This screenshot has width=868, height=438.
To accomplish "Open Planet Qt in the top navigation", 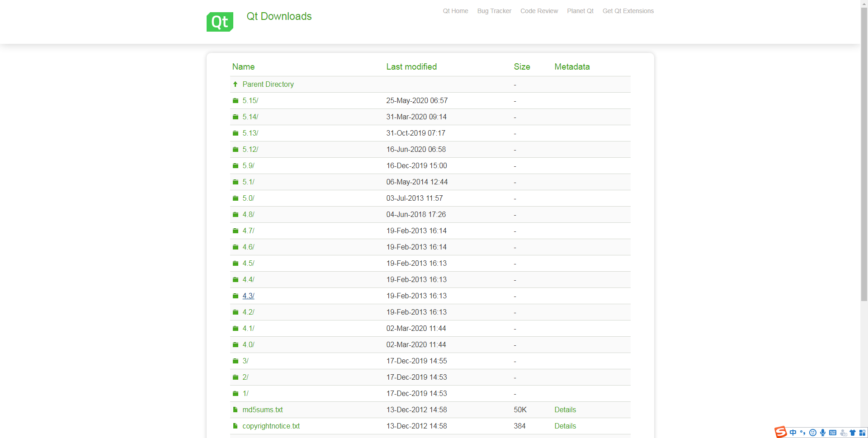I will coord(580,11).
